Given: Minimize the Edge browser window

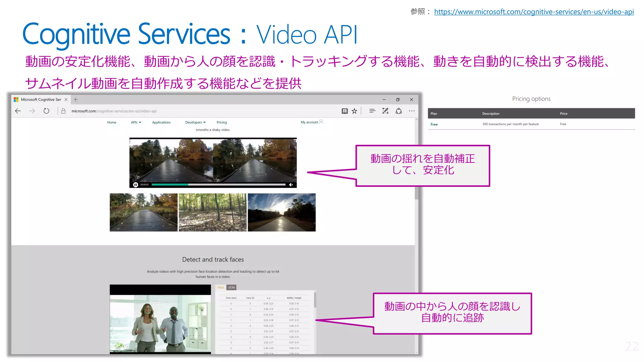Looking at the screenshot, I should click(x=384, y=100).
